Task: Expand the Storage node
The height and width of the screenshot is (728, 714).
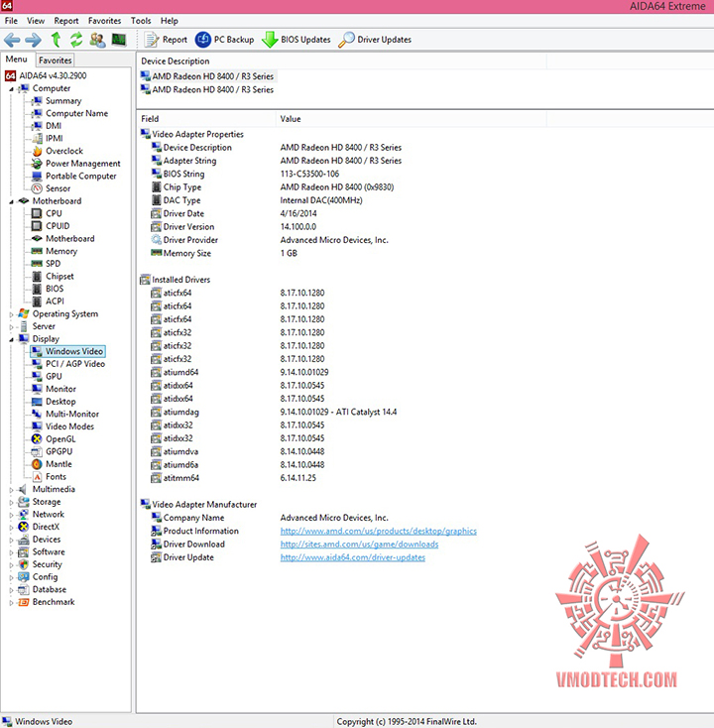Action: tap(12, 502)
